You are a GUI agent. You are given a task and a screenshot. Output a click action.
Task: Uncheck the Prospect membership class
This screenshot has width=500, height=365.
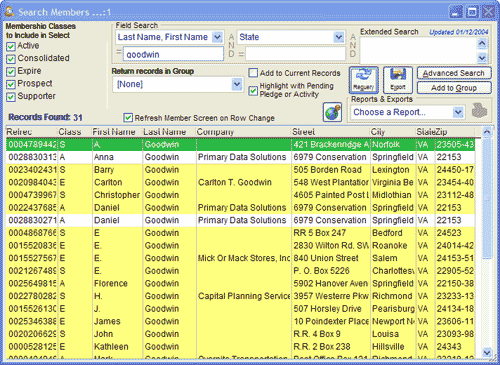click(11, 84)
